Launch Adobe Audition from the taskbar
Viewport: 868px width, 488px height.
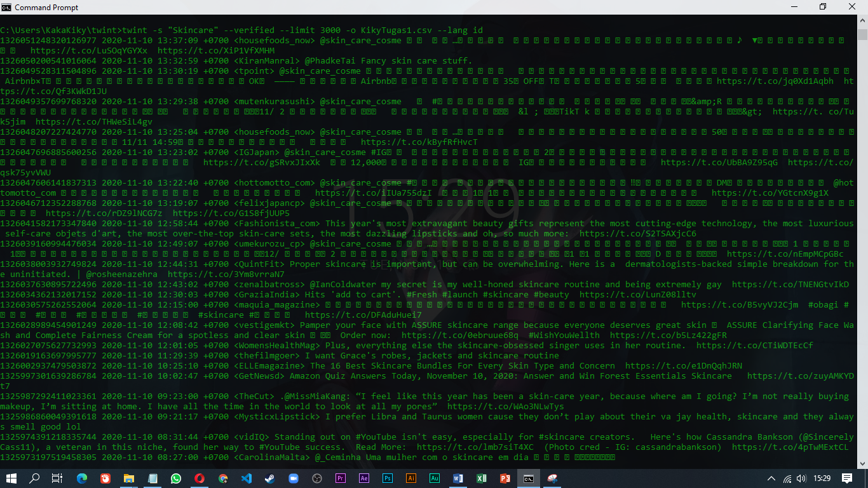click(435, 478)
